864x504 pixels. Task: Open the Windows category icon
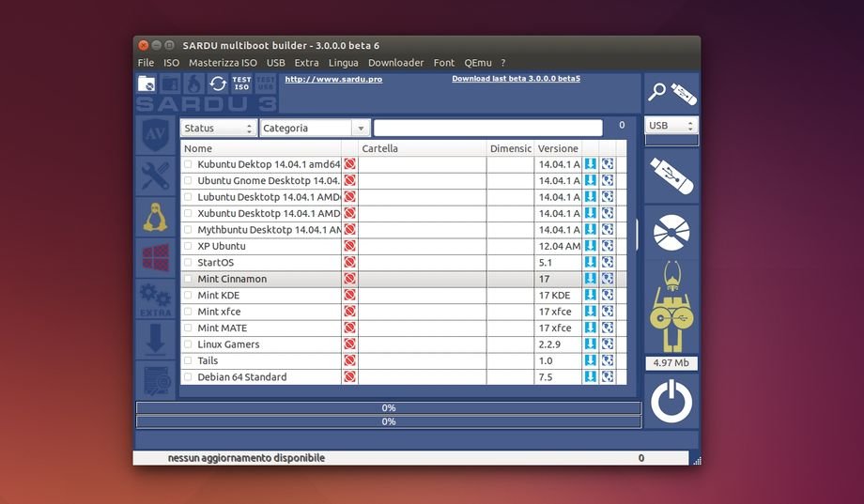[154, 257]
